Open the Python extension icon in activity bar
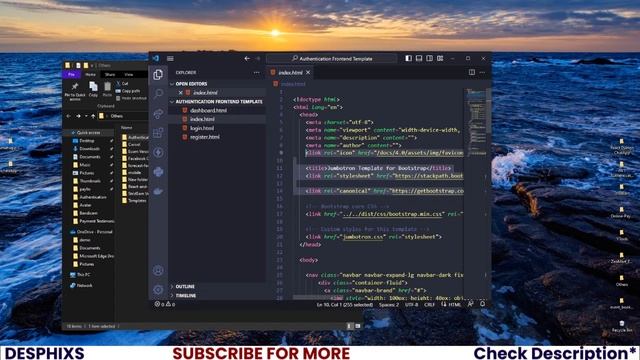This screenshot has height=360, width=640. click(158, 171)
